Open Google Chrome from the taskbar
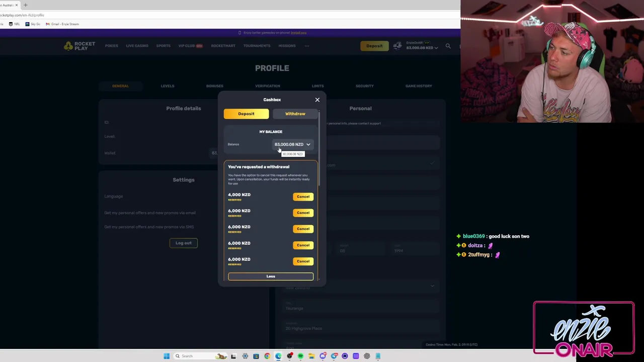 tap(267, 356)
